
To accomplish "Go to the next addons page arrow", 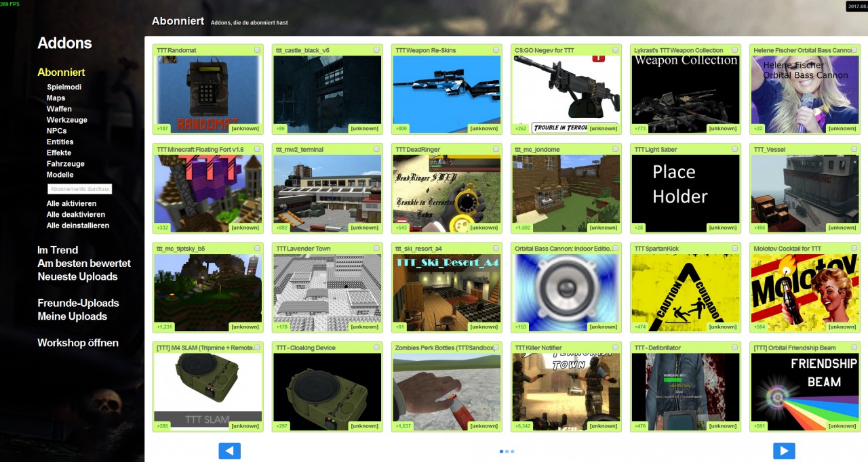I will coord(784,451).
